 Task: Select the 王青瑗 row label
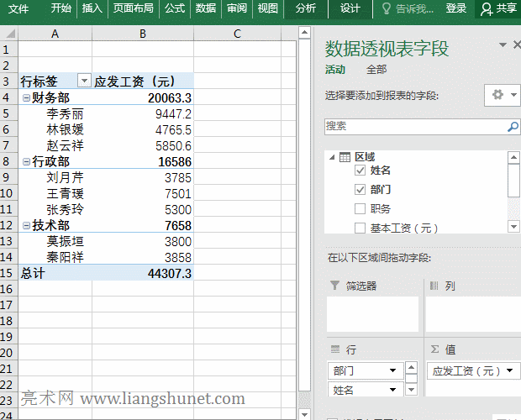click(66, 193)
